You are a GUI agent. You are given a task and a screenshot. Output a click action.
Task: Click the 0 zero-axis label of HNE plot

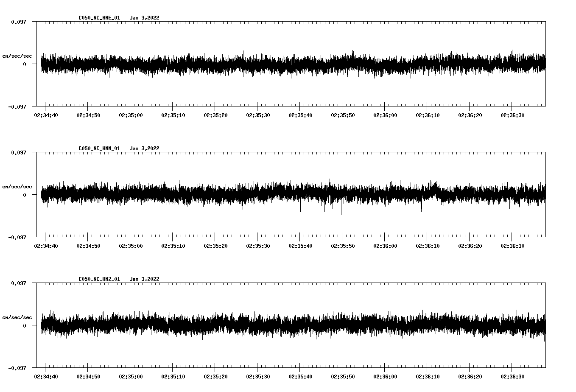(x=25, y=64)
